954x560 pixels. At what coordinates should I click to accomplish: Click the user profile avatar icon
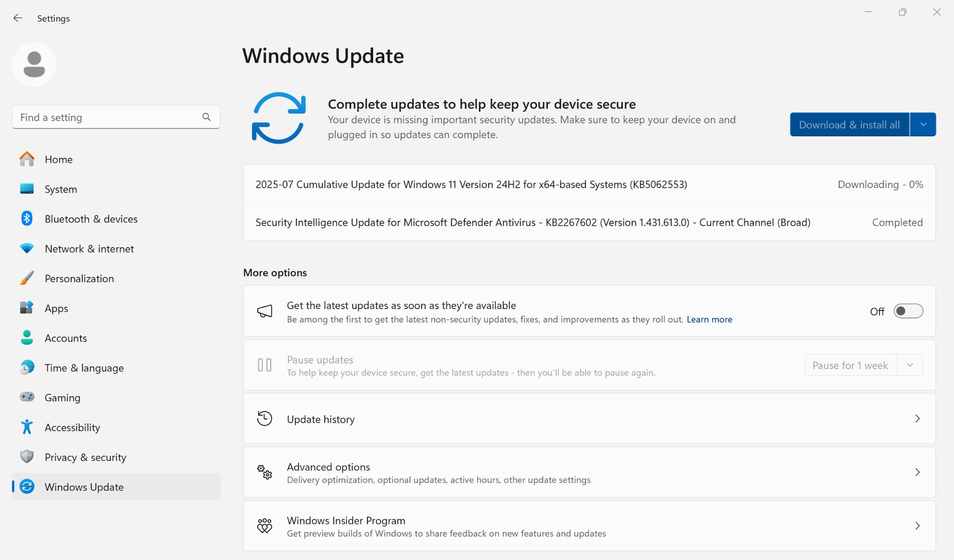tap(34, 65)
